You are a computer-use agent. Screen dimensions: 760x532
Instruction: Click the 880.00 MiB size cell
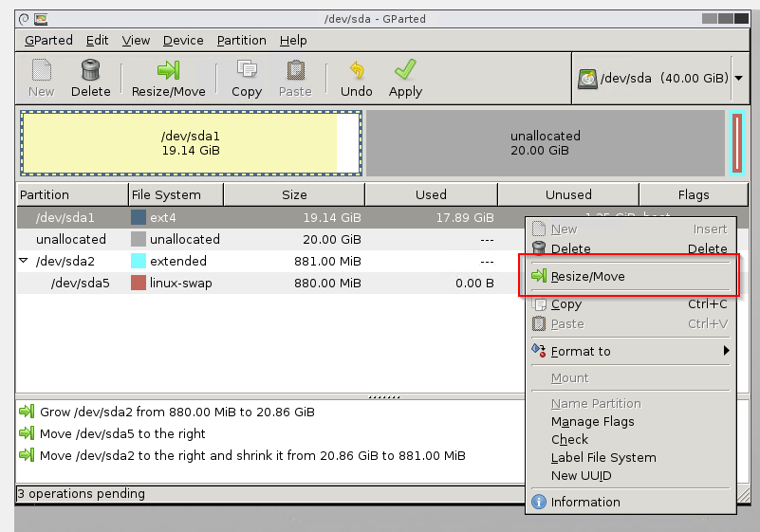pos(327,283)
